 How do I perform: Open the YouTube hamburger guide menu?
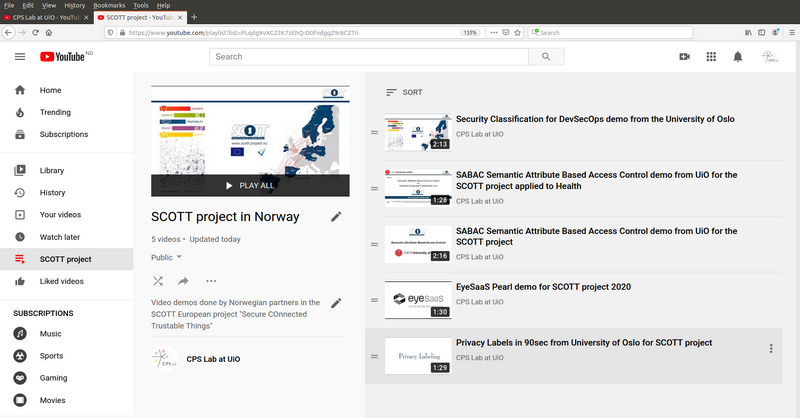20,57
